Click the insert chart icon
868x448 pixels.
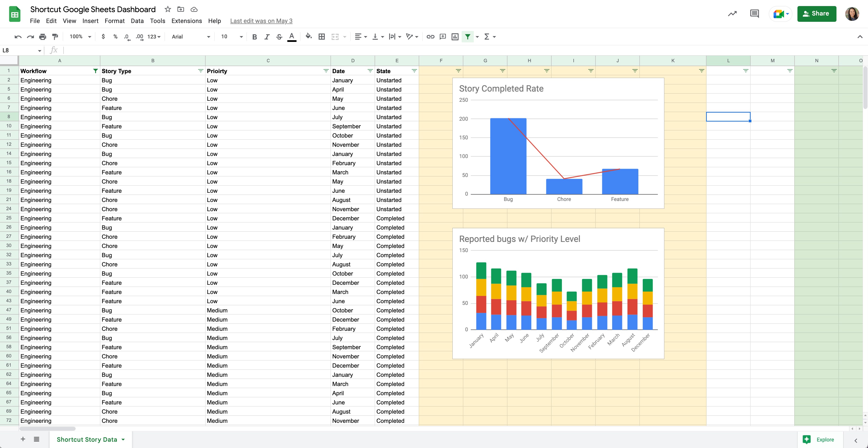click(x=455, y=37)
